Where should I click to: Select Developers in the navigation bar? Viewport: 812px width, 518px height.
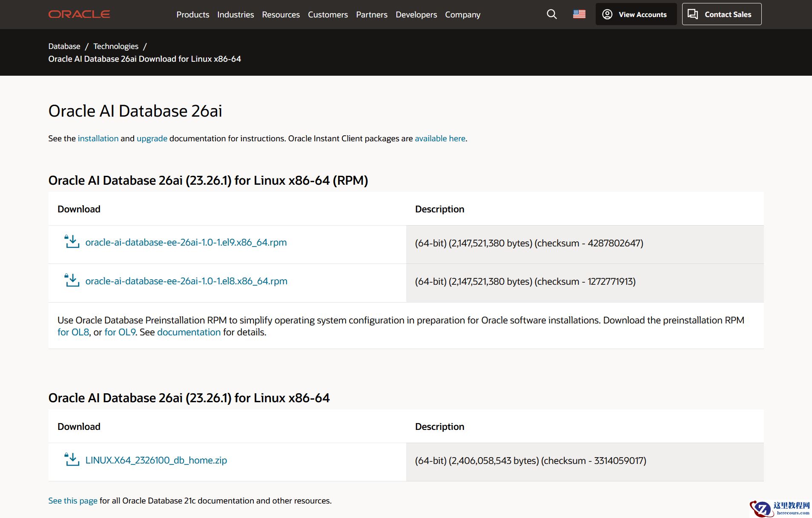(416, 14)
